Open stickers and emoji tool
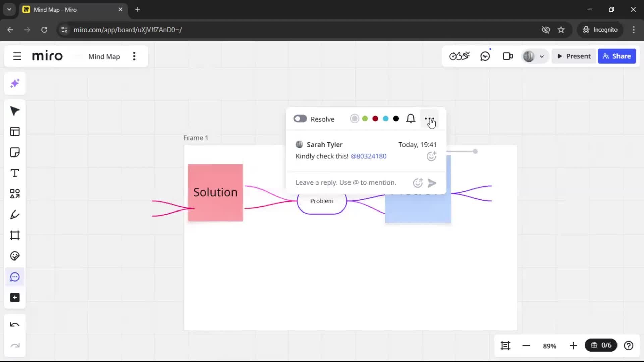 (x=15, y=256)
